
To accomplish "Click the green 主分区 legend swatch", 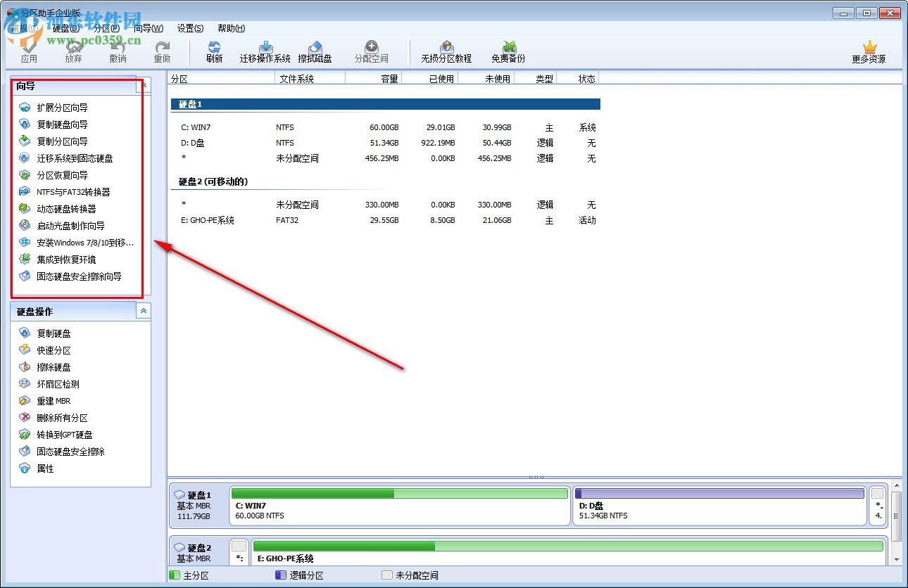I will point(173,575).
